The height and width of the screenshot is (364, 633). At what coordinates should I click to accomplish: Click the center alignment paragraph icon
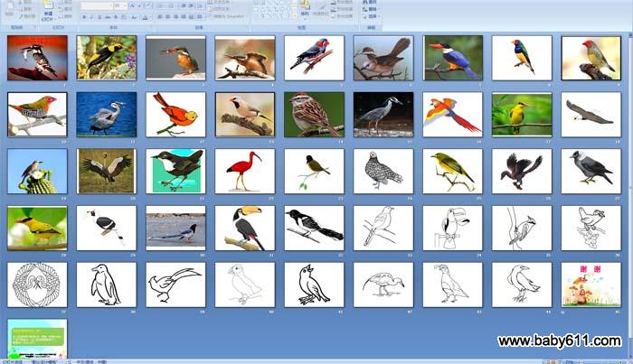click(x=168, y=17)
